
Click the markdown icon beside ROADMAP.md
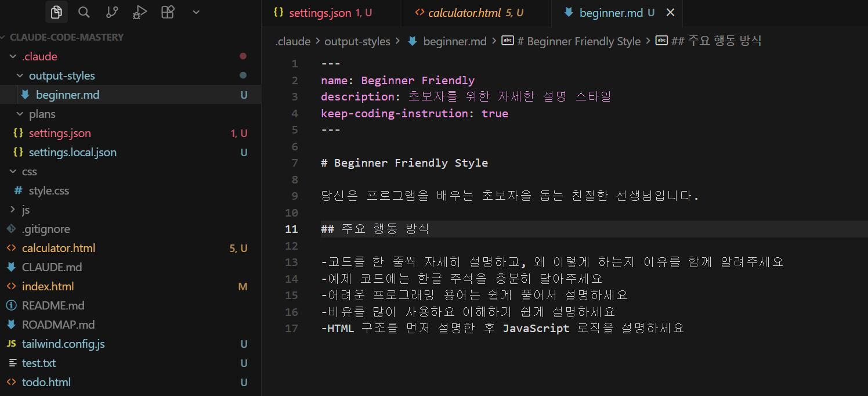[x=11, y=325]
